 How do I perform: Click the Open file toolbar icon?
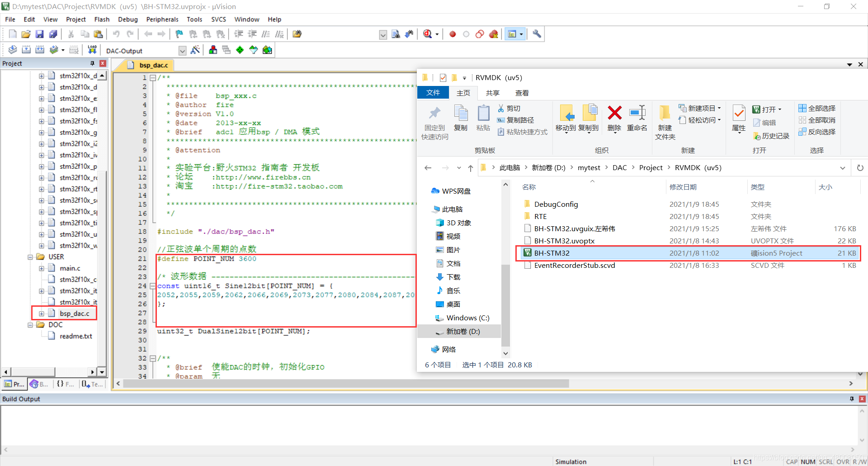26,34
